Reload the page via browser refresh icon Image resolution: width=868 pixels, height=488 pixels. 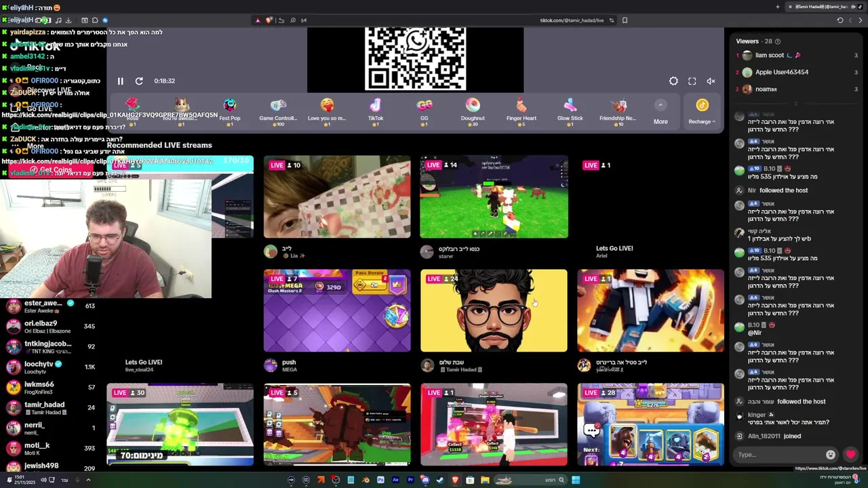[x=840, y=20]
